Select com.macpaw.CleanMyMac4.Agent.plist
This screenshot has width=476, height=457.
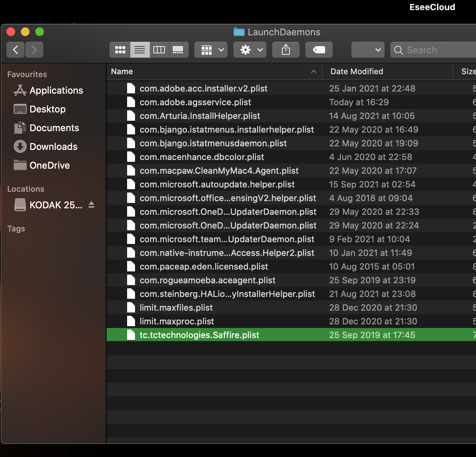291,170
